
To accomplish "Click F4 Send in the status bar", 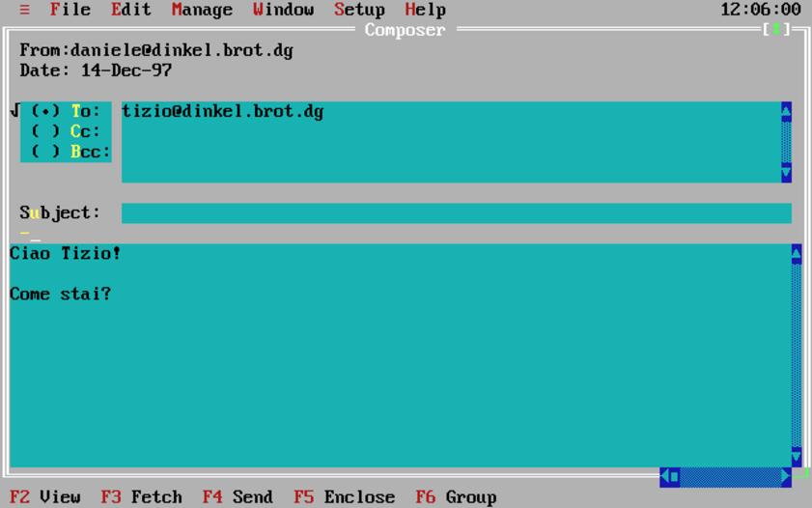I will click(238, 497).
